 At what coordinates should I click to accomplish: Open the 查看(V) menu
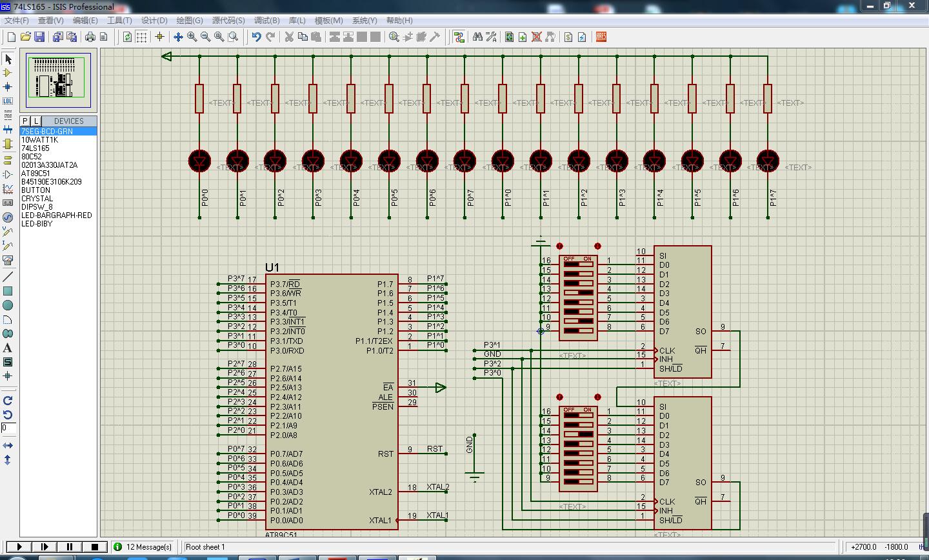pyautogui.click(x=50, y=20)
